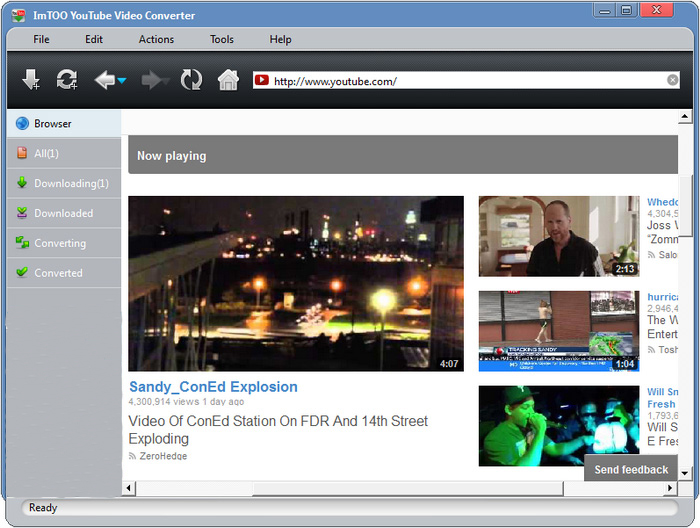Click the horizontal scrollbar left arrow
The image size is (700, 528).
(129, 488)
